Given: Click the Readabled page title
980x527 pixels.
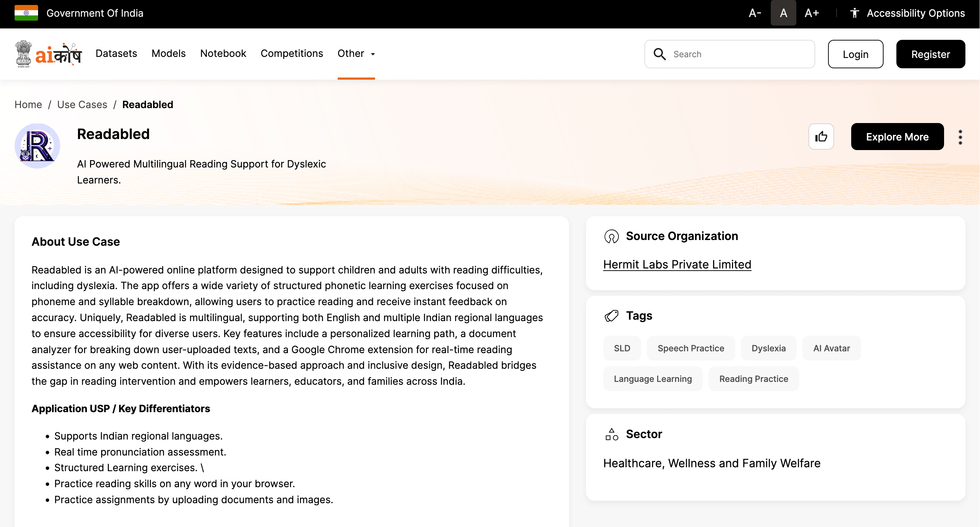Looking at the screenshot, I should pos(114,134).
